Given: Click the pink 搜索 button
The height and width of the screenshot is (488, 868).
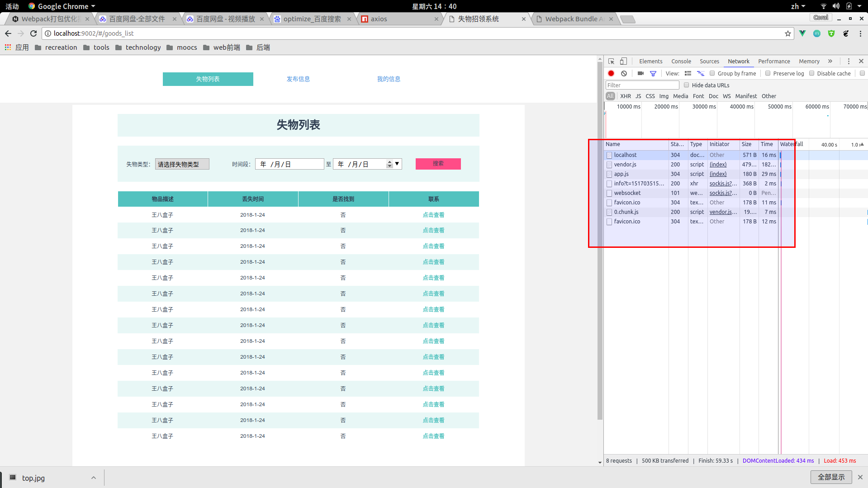Looking at the screenshot, I should point(438,164).
